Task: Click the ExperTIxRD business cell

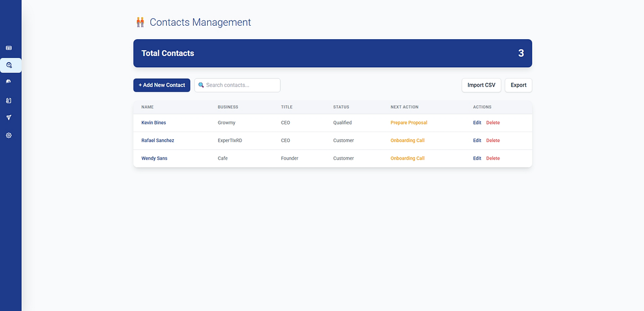Action: click(230, 140)
